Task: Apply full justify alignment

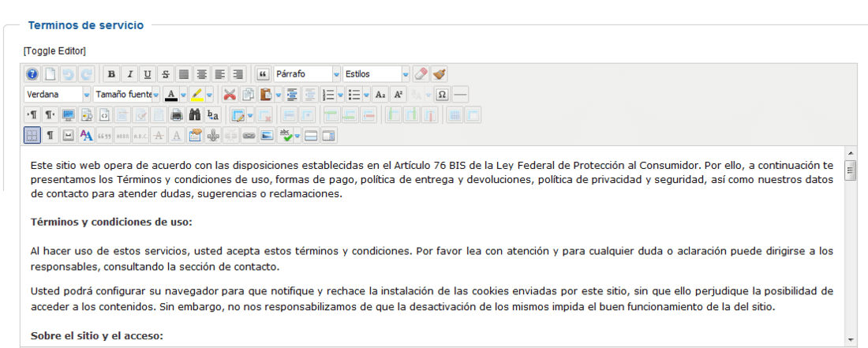Action: [184, 73]
